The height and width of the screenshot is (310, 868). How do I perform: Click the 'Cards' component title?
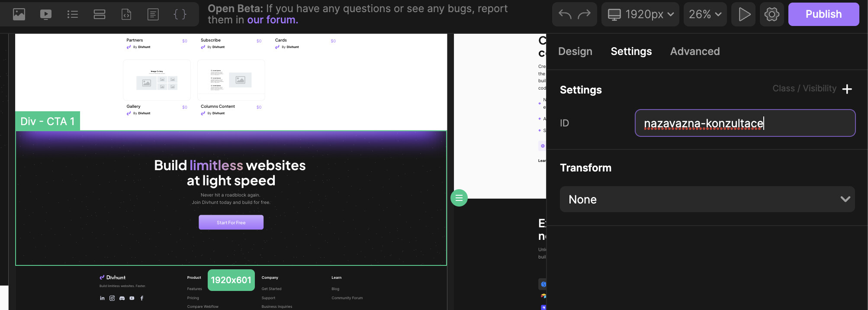point(281,40)
